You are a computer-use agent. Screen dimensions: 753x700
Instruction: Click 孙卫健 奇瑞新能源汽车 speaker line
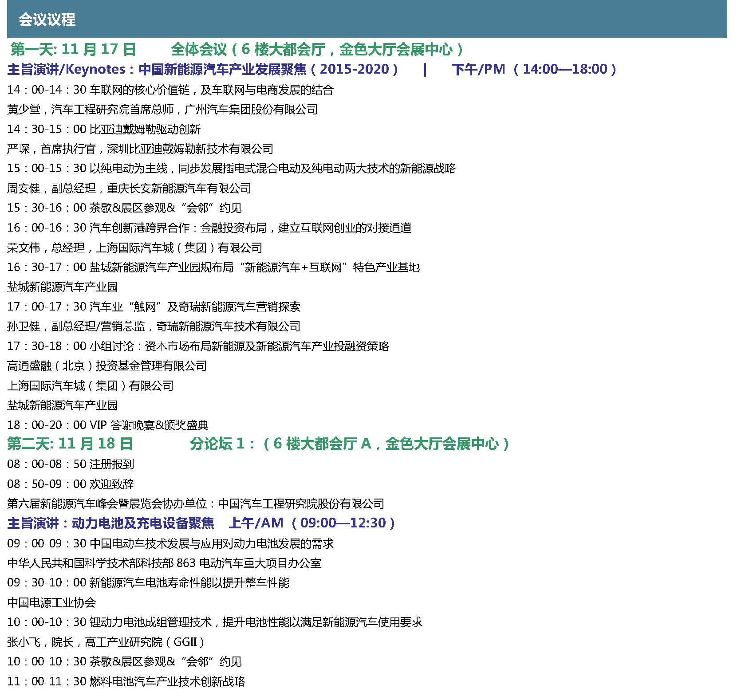pos(154,326)
